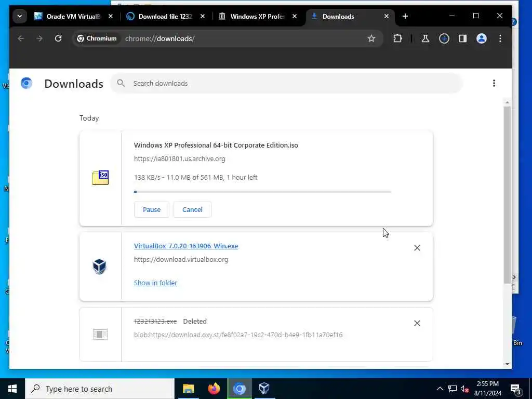Toggle the browser side panel
This screenshot has width=532, height=399.
(463, 38)
